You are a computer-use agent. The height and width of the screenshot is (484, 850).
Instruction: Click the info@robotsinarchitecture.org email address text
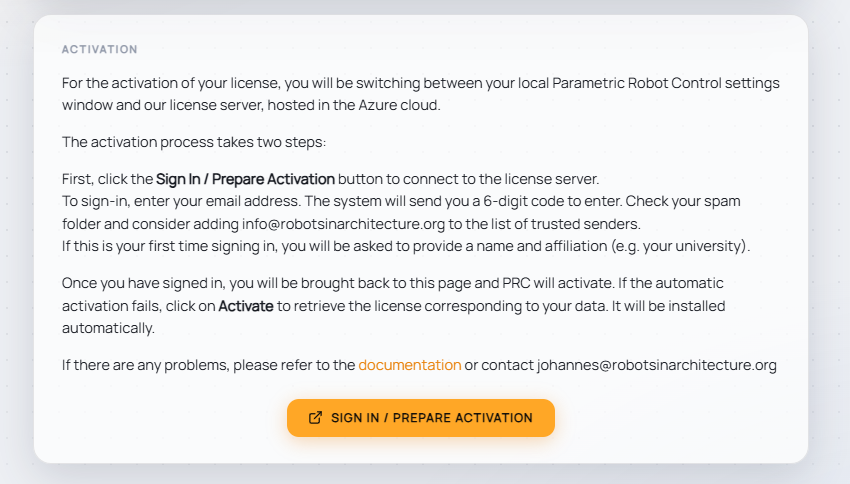pyautogui.click(x=343, y=224)
